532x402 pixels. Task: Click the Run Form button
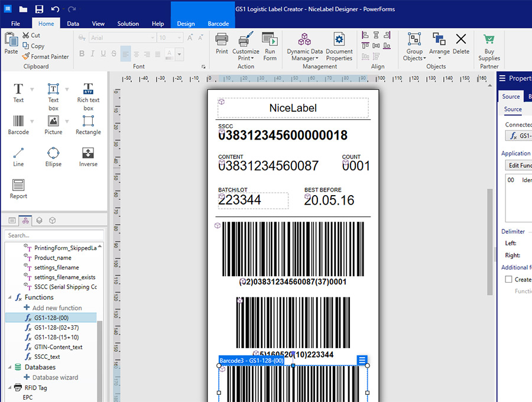270,47
